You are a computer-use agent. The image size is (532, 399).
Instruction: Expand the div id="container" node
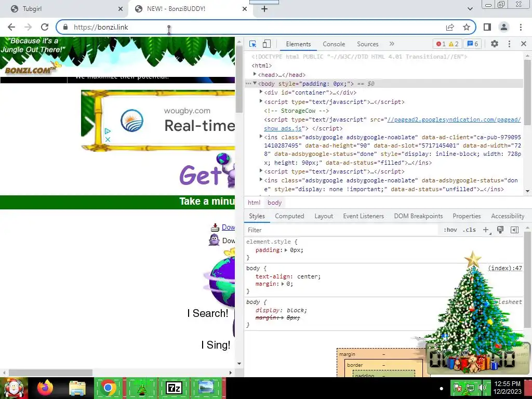pyautogui.click(x=261, y=91)
